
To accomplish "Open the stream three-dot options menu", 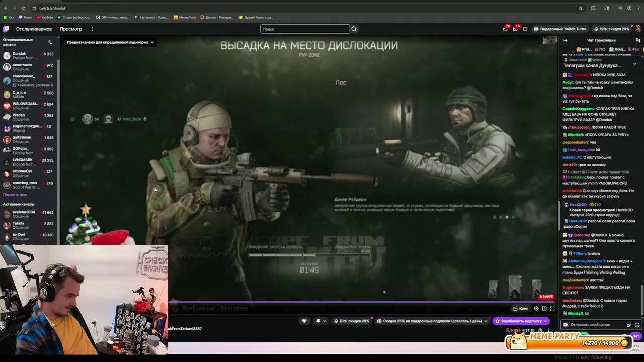I will (549, 330).
